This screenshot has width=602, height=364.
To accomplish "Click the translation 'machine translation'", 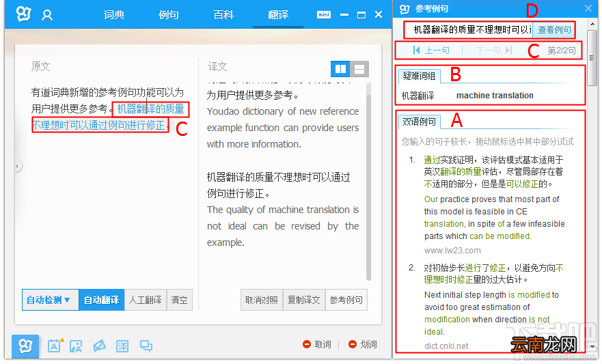I will pyautogui.click(x=495, y=96).
